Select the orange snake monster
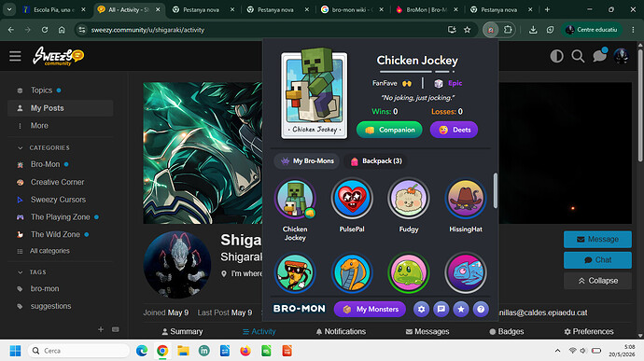Image resolution: width=644 pixels, height=361 pixels. [352, 272]
